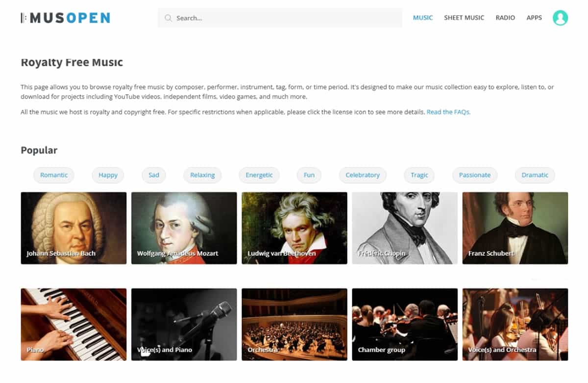Click the search magnifier icon
The width and height of the screenshot is (588, 383).
[x=168, y=18]
